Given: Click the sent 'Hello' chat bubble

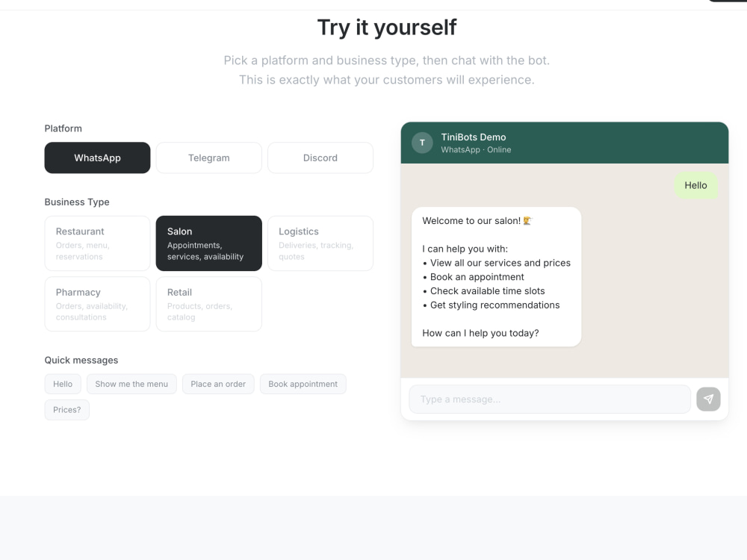Looking at the screenshot, I should tap(695, 185).
